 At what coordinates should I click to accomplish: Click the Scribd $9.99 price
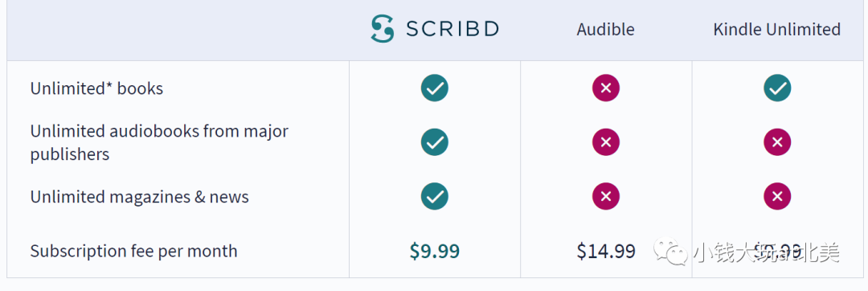tap(435, 251)
